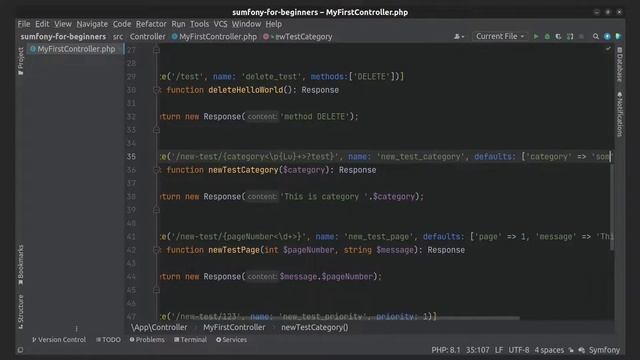Viewport: 640px width, 360px height.
Task: Click the fold marker on line 27
Action: click(156, 50)
